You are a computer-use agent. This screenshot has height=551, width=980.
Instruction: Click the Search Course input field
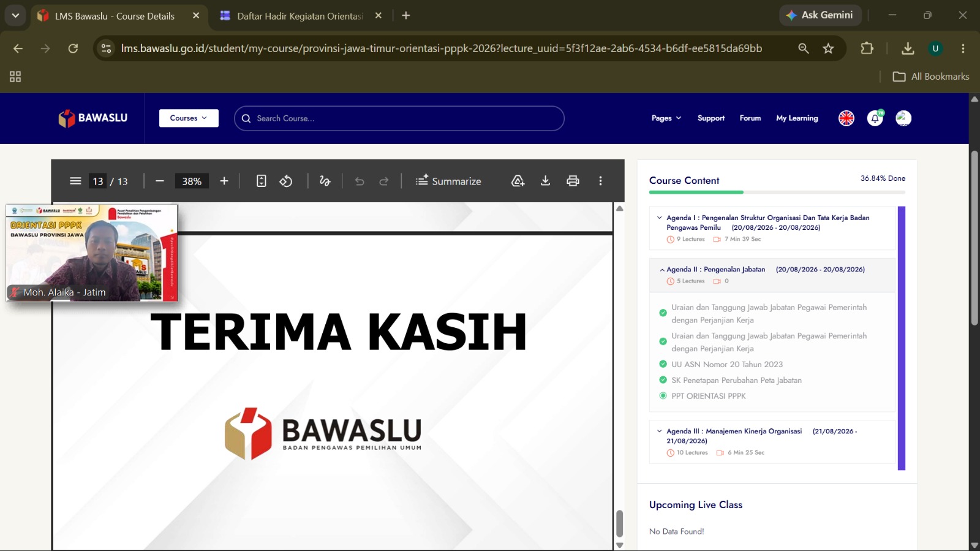point(399,118)
